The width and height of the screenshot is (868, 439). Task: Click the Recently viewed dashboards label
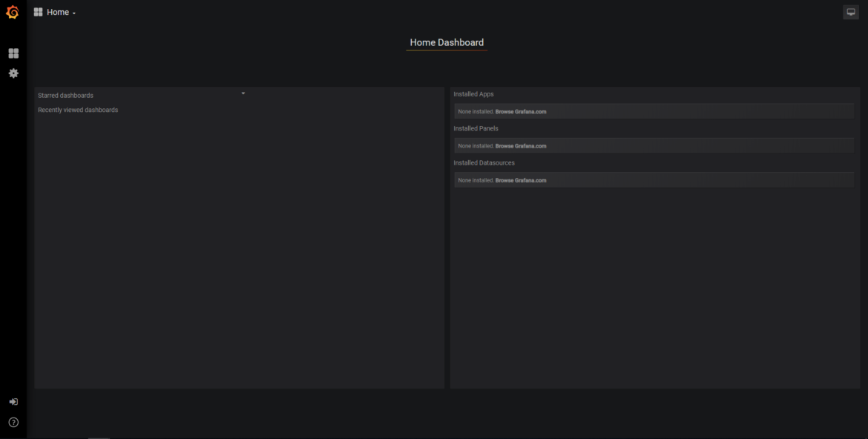[x=78, y=109]
